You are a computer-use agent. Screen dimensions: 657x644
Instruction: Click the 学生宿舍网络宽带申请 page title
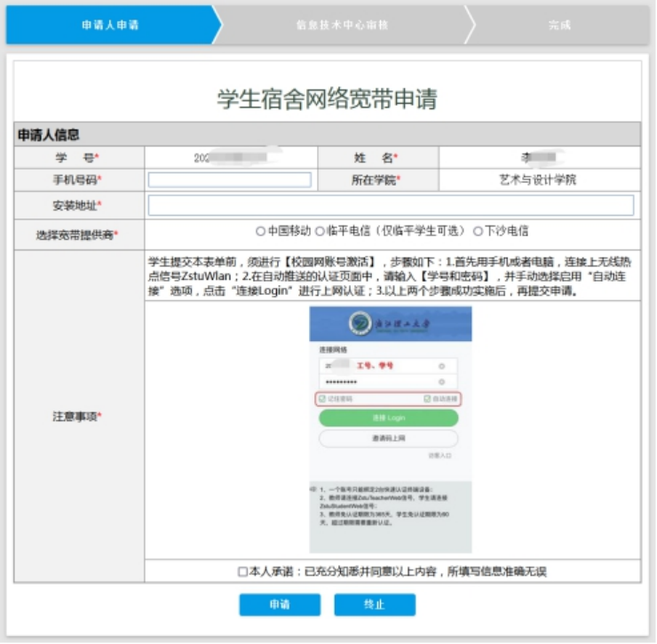coord(327,99)
